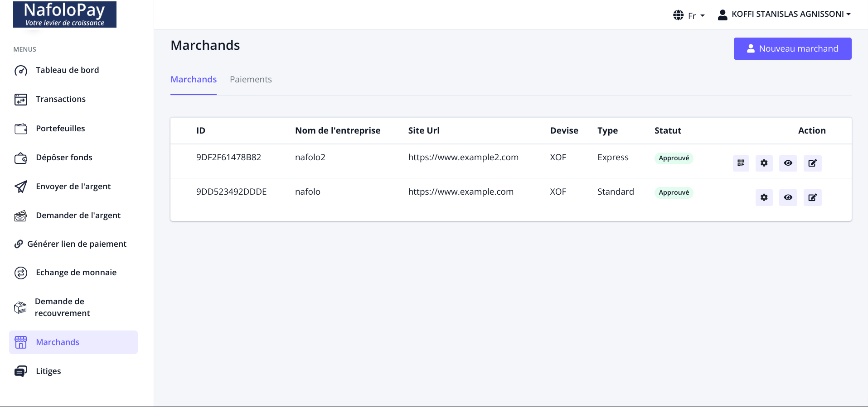Click the Standard type cell
Viewport: 868px width, 407px height.
pyautogui.click(x=616, y=192)
